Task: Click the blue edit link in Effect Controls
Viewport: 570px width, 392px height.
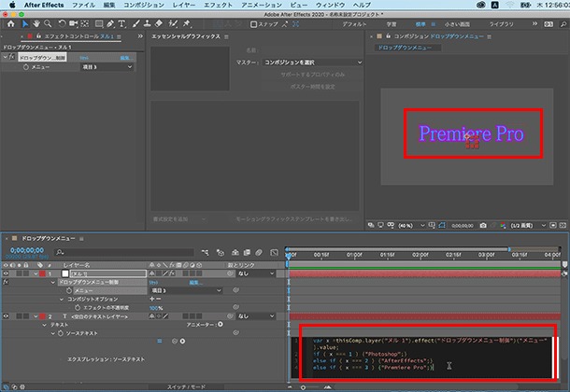Action: (127, 58)
